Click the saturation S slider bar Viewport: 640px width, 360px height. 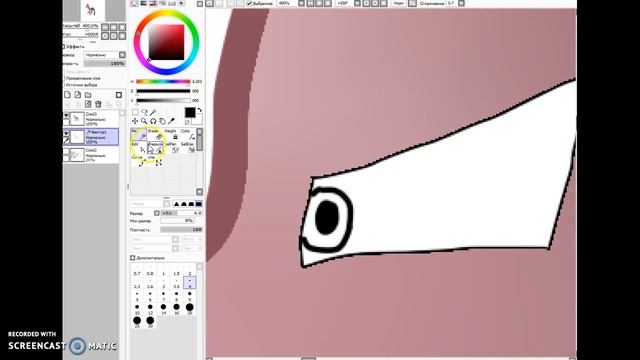pyautogui.click(x=163, y=91)
